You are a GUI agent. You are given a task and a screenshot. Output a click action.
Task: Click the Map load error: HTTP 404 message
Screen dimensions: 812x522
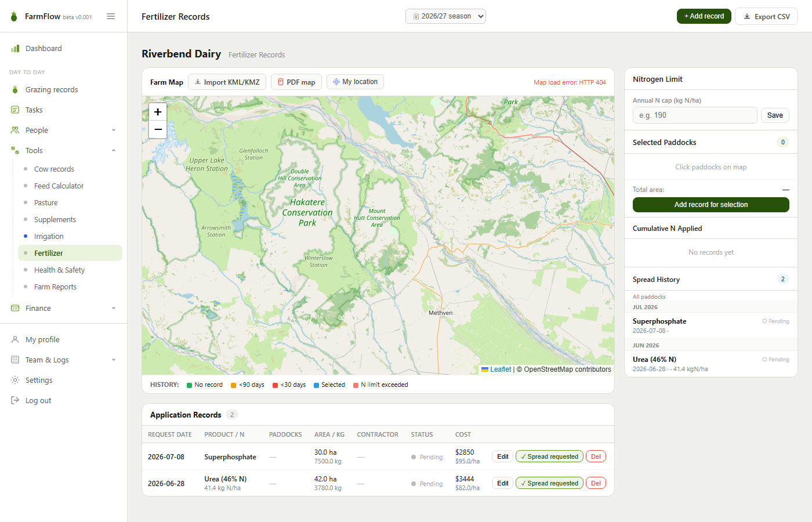click(x=570, y=82)
